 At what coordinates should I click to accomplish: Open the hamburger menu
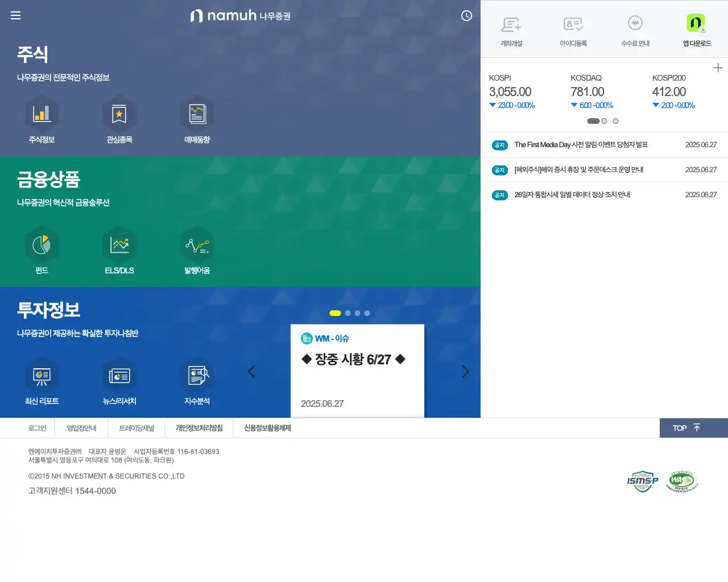(15, 15)
